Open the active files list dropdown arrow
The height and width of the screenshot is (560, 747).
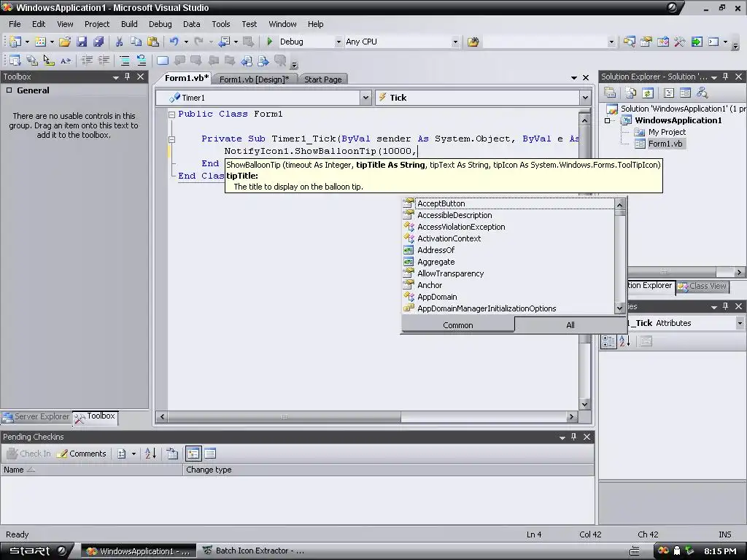pyautogui.click(x=573, y=77)
